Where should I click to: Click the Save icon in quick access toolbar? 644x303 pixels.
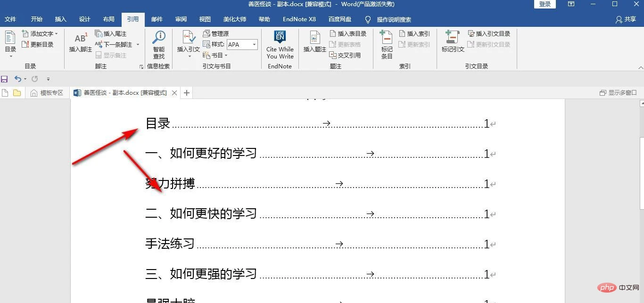pyautogui.click(x=5, y=79)
